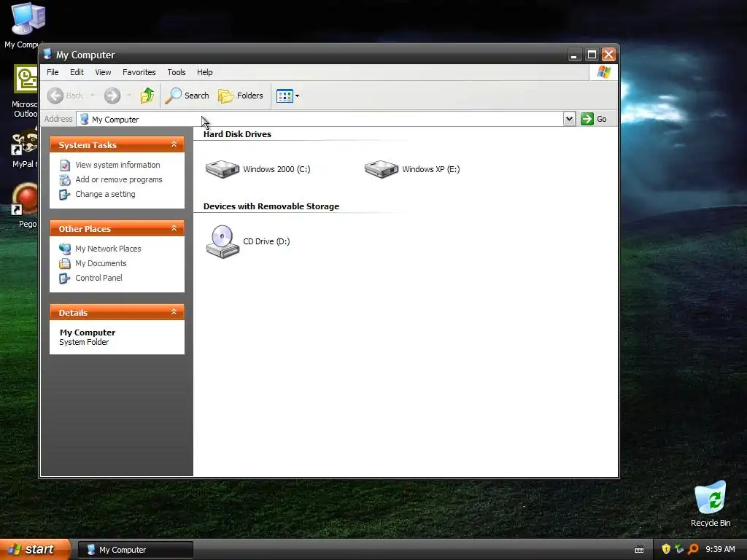747x560 pixels.
Task: Click the 9:39 AM clock
Action: pyautogui.click(x=720, y=550)
